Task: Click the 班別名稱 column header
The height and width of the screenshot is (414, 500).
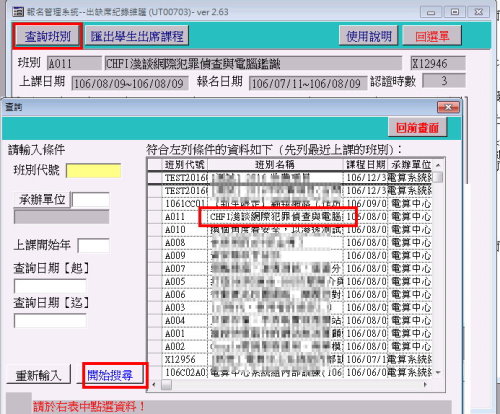Action: pos(275,165)
